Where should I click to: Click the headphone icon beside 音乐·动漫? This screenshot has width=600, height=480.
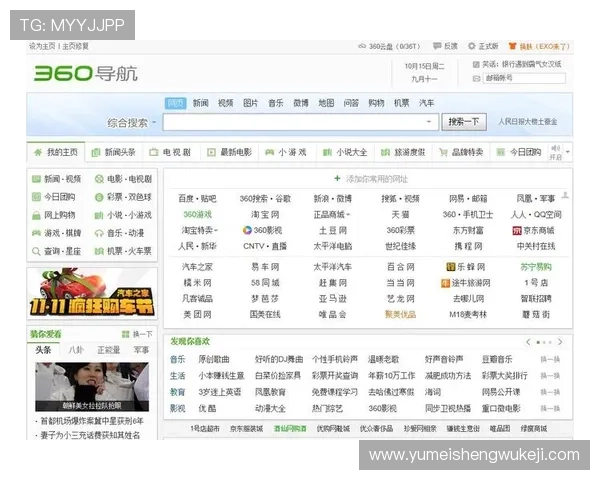coord(99,233)
